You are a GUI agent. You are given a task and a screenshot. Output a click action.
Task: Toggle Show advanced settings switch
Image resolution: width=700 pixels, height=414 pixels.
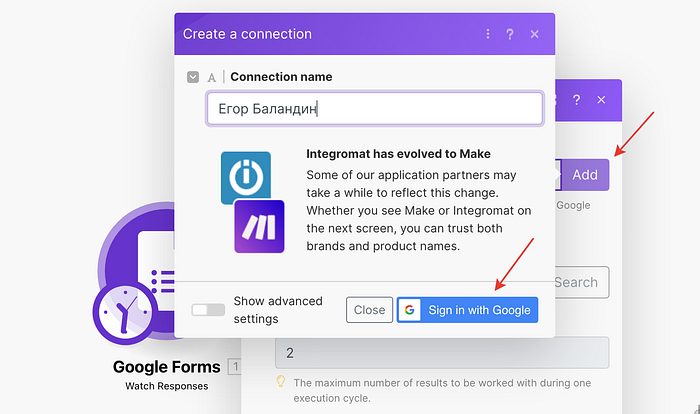click(x=208, y=309)
